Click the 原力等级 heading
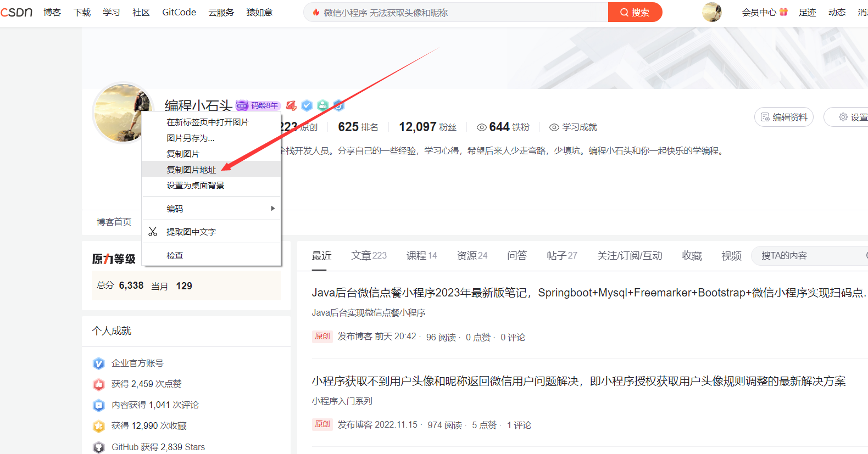 114,259
